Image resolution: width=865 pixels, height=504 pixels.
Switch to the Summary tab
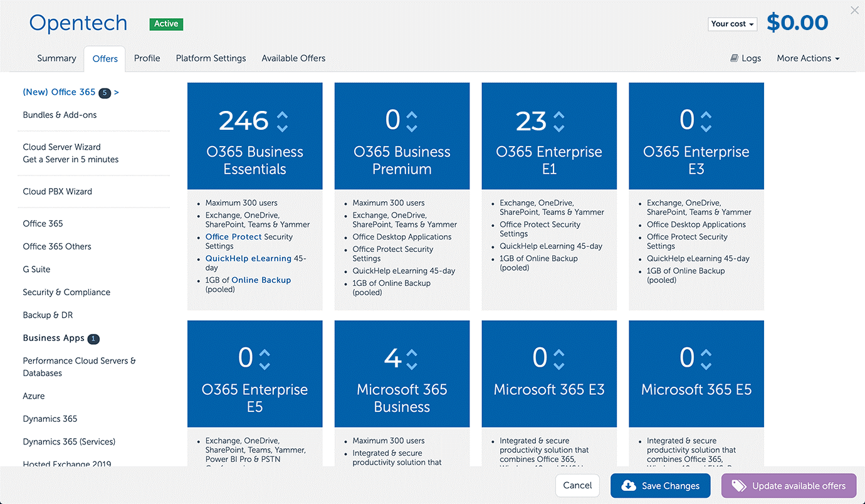(x=56, y=58)
